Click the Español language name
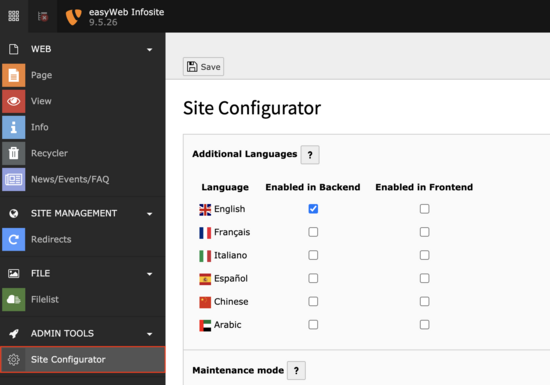 click(231, 278)
